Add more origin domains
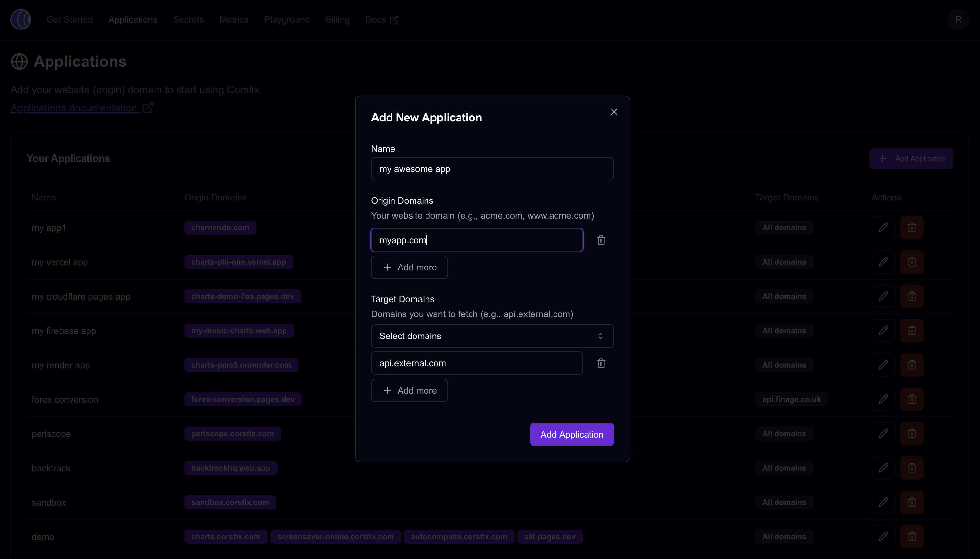The height and width of the screenshot is (559, 980). (x=409, y=267)
